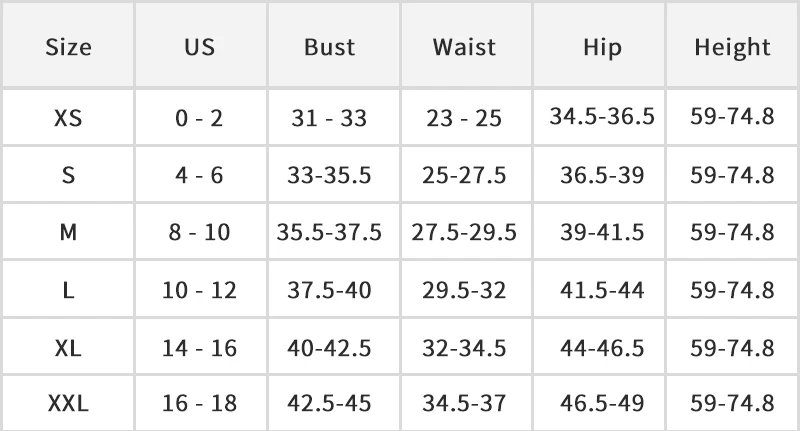Viewport: 800px width, 431px height.
Task: Click the Height column header
Action: click(x=732, y=47)
